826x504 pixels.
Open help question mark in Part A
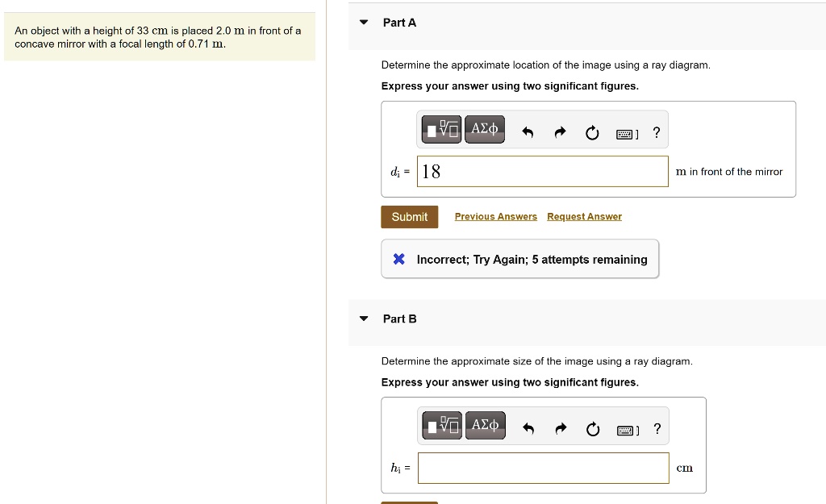[657, 132]
